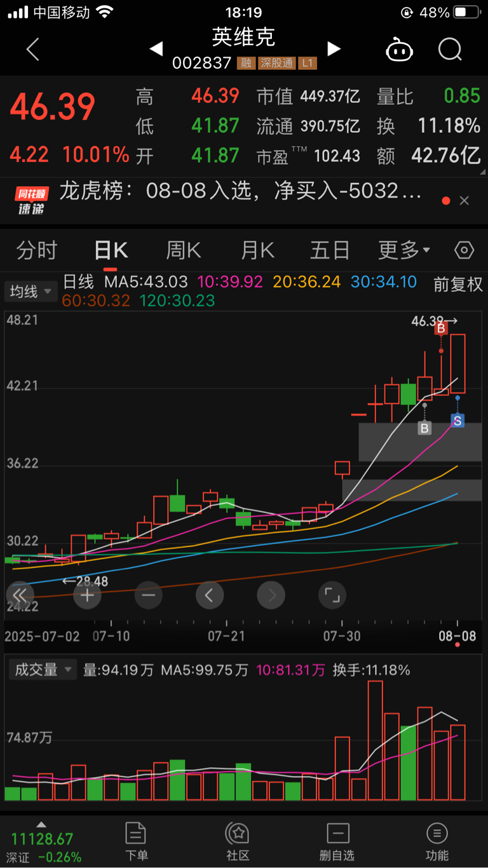Viewport: 488px width, 868px height.
Task: Tap current price 46.39
Action: 53,107
